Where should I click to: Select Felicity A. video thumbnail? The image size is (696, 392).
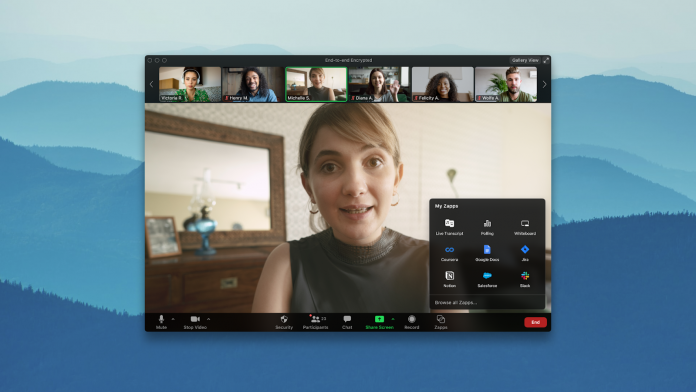pyautogui.click(x=443, y=84)
